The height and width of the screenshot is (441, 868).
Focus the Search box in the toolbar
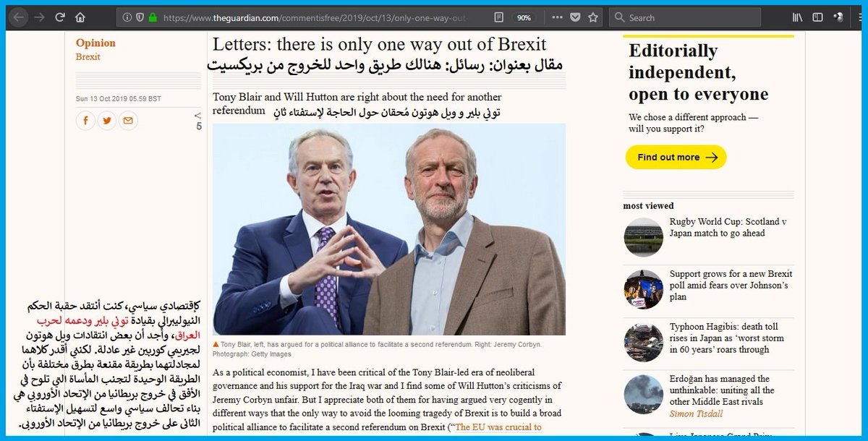click(x=685, y=17)
